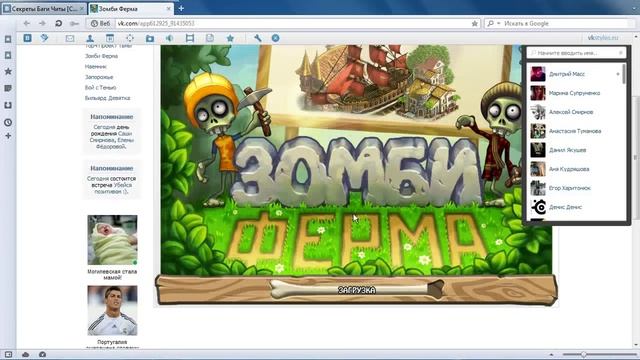Screen dimensions: 640x360
Task: Clear the friend search with x
Action: pyautogui.click(x=621, y=53)
